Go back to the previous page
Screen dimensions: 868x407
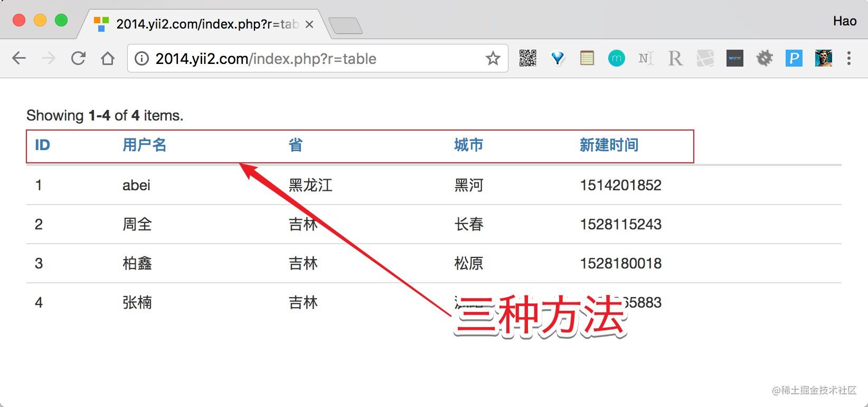coord(19,58)
